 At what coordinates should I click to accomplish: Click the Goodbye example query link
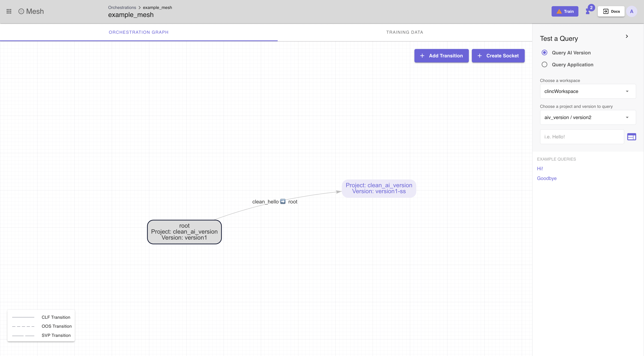pos(547,178)
